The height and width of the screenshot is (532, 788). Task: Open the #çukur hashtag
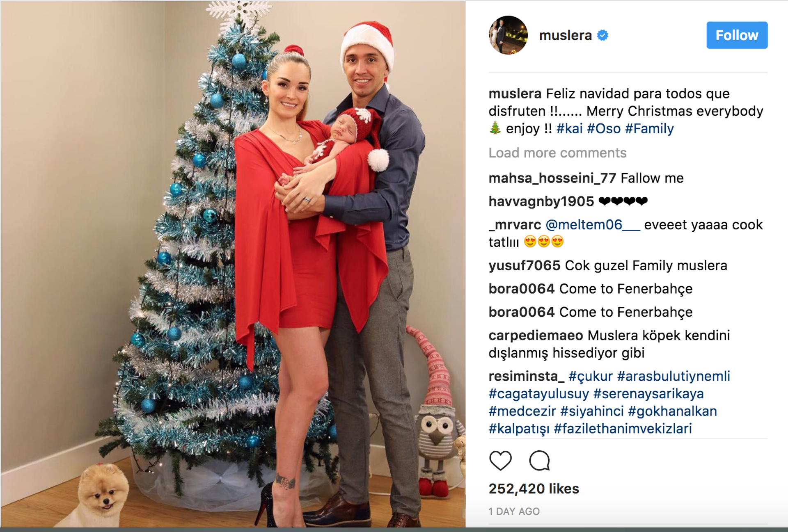pos(591,376)
